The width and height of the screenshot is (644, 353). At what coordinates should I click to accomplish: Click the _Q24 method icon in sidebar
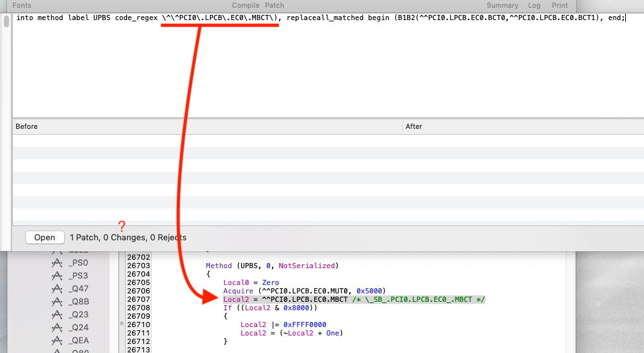[57, 328]
